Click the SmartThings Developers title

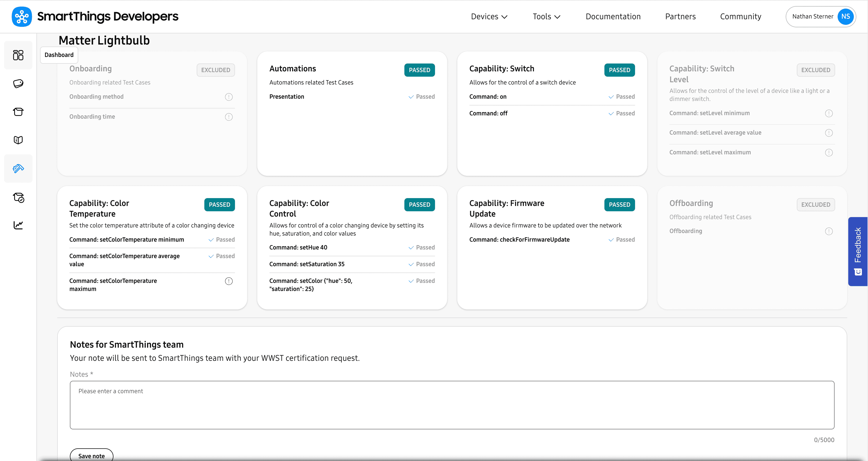click(x=108, y=16)
